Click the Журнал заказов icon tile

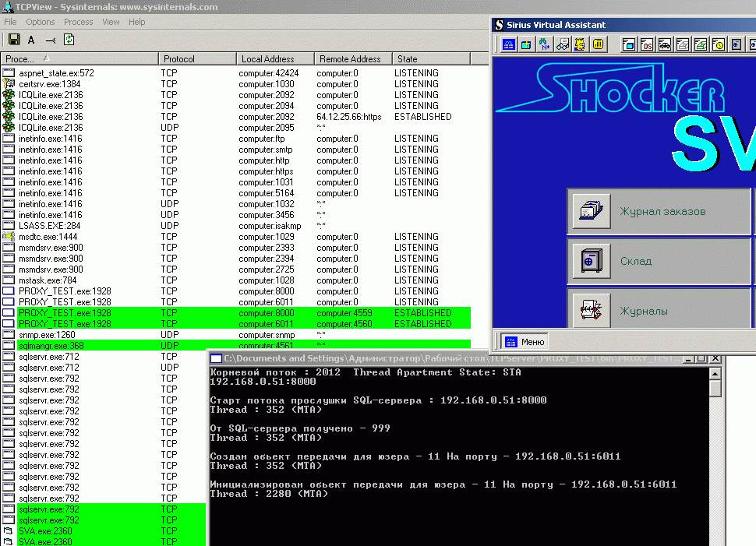pos(591,211)
